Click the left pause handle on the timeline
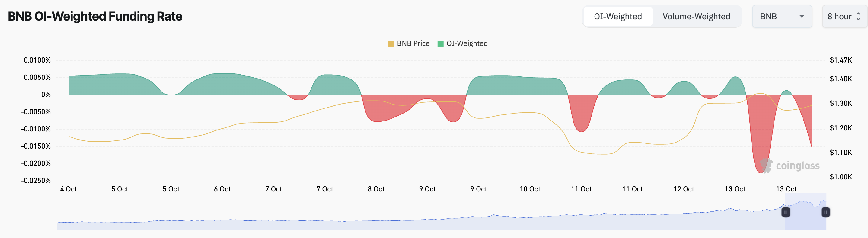868x238 pixels. click(x=785, y=212)
